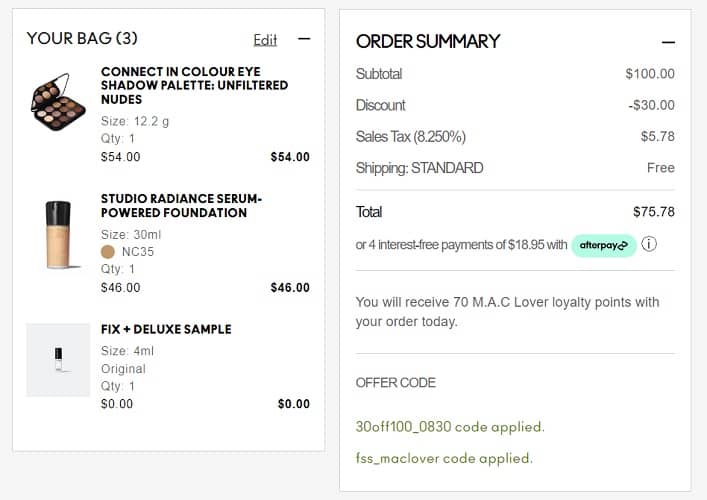Click the NC35 shade swatch
The width and height of the screenshot is (707, 500).
tap(108, 252)
